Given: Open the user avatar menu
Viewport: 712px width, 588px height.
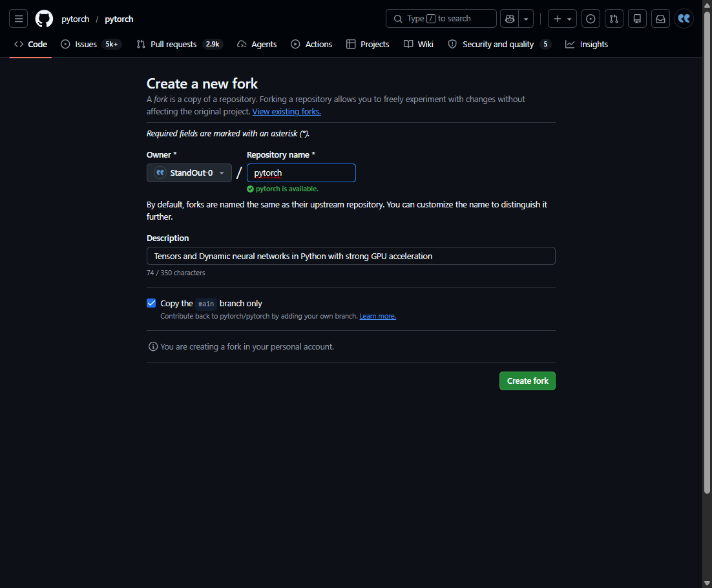Looking at the screenshot, I should coord(684,19).
